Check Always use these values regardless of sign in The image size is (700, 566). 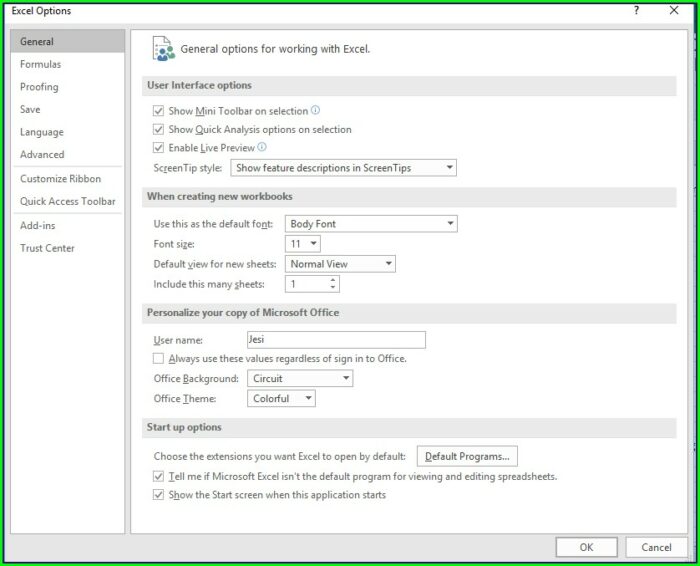(158, 358)
